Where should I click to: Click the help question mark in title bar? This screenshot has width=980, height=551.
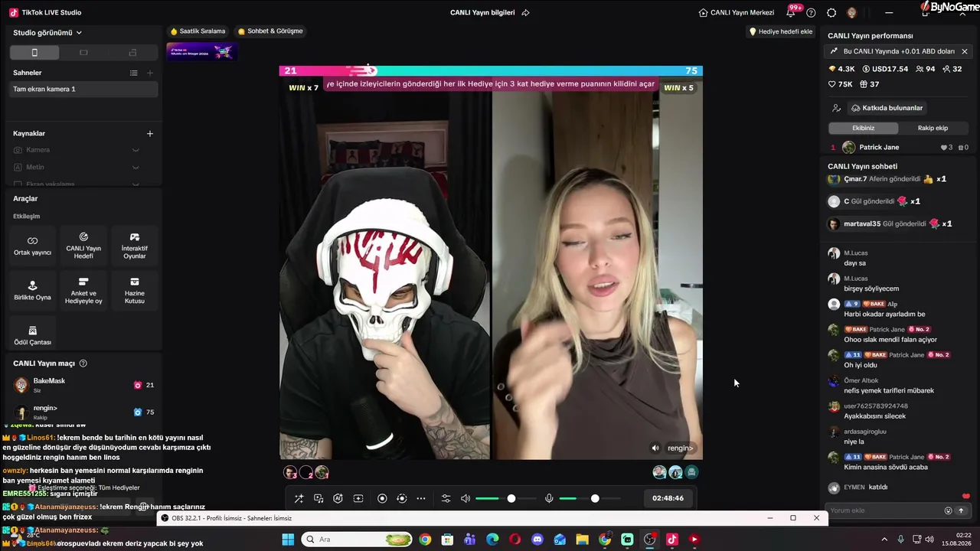[811, 13]
